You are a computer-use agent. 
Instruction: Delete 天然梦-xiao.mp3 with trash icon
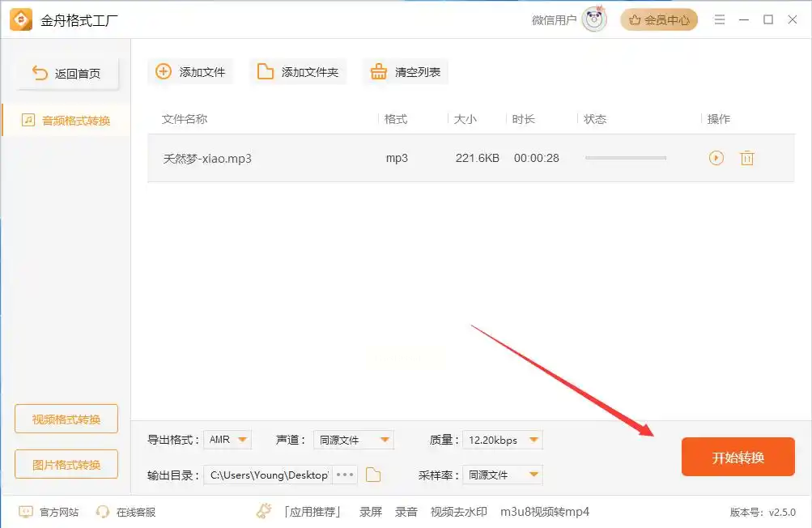point(746,158)
